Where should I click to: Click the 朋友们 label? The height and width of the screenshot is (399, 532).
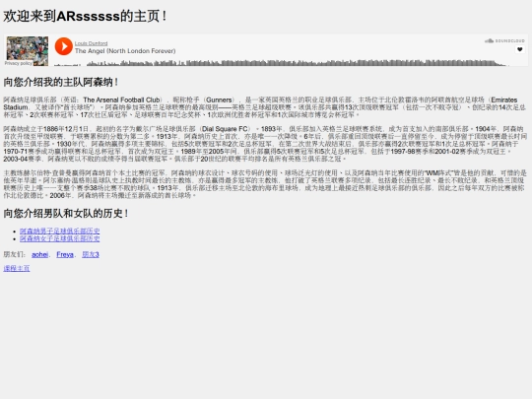[x=15, y=254]
